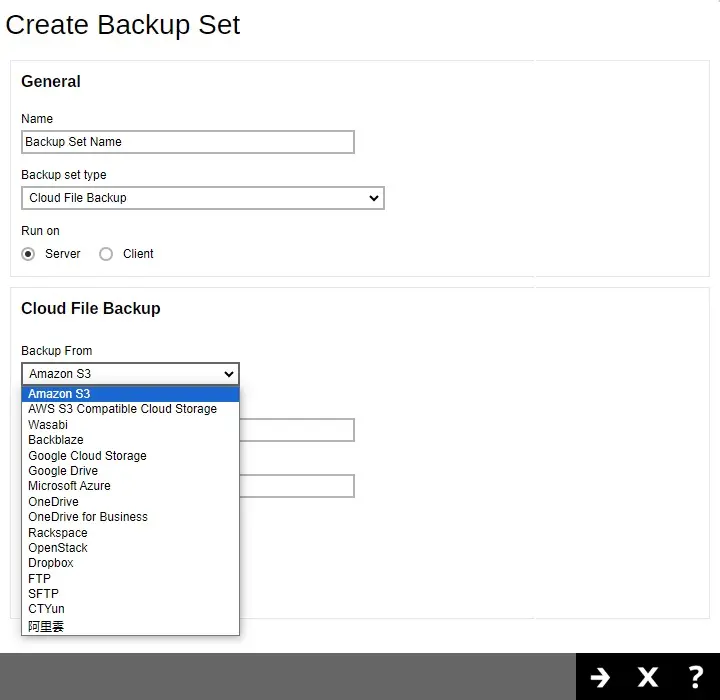Pick Google Cloud Storage option
The width and height of the screenshot is (720, 700).
pos(130,456)
